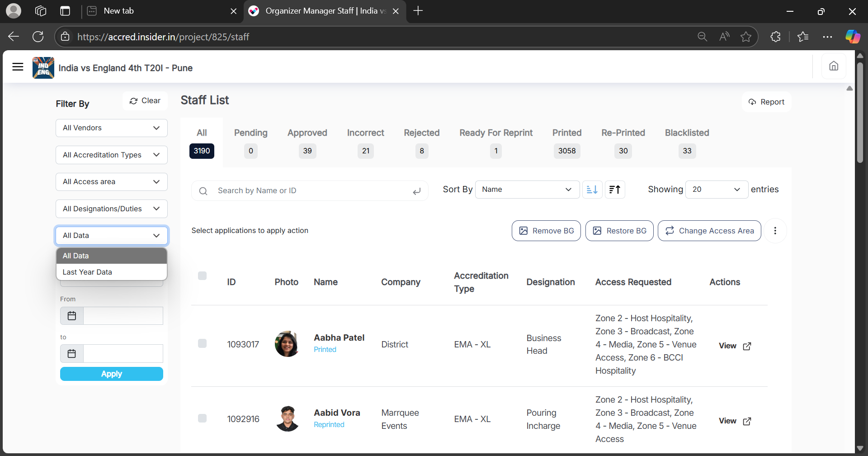Open the From date calendar picker

pyautogui.click(x=72, y=316)
